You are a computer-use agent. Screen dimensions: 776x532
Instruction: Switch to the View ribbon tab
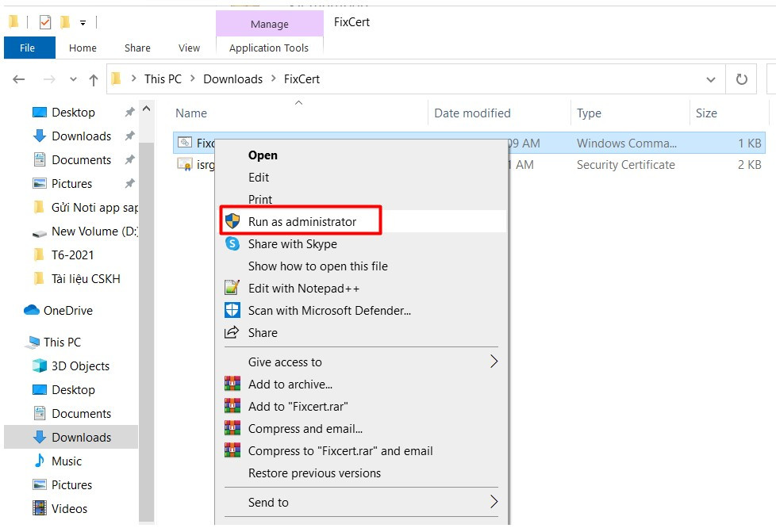[189, 48]
